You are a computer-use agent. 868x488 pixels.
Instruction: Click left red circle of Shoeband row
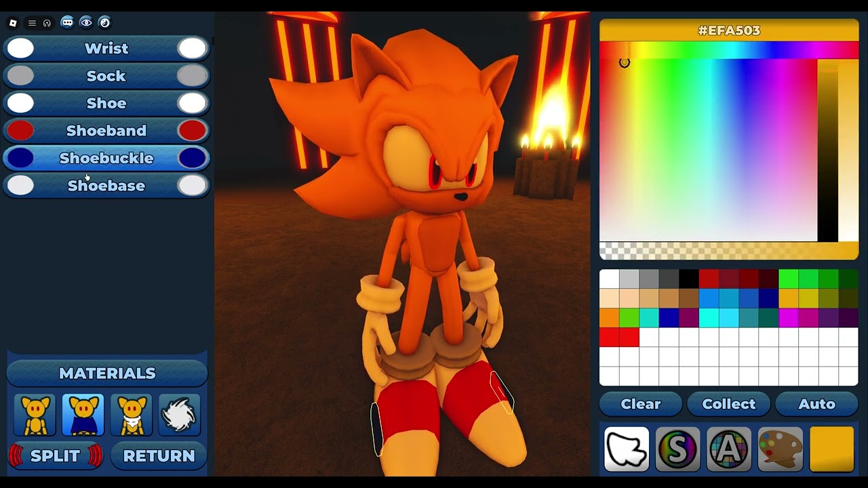[x=20, y=130]
